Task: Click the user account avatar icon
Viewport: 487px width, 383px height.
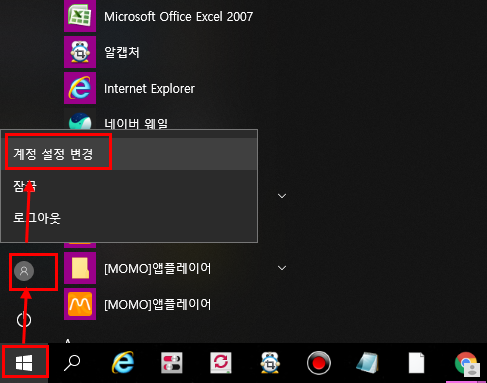Action: click(x=24, y=271)
